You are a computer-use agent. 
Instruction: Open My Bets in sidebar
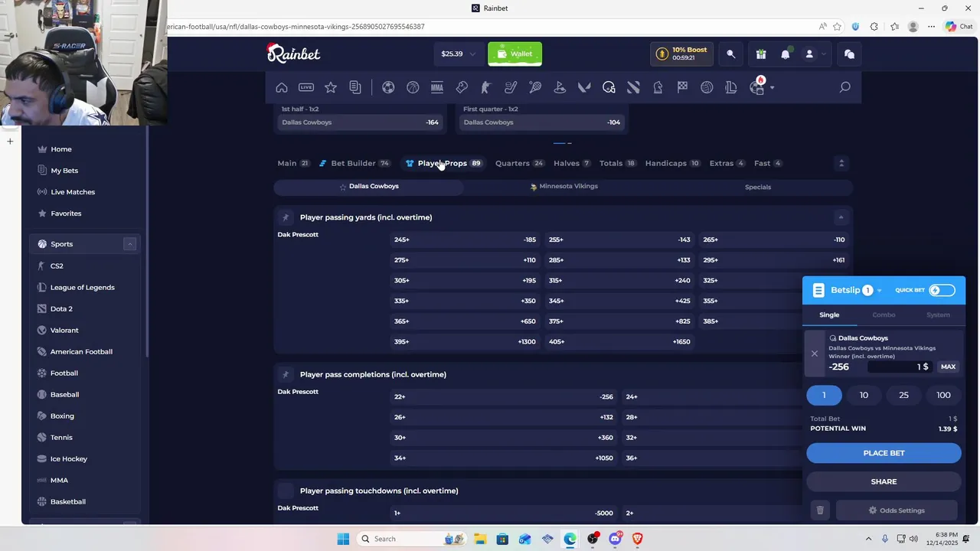point(64,171)
